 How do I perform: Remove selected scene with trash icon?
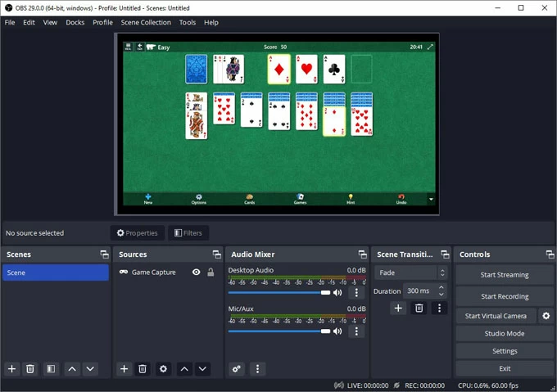click(x=30, y=369)
